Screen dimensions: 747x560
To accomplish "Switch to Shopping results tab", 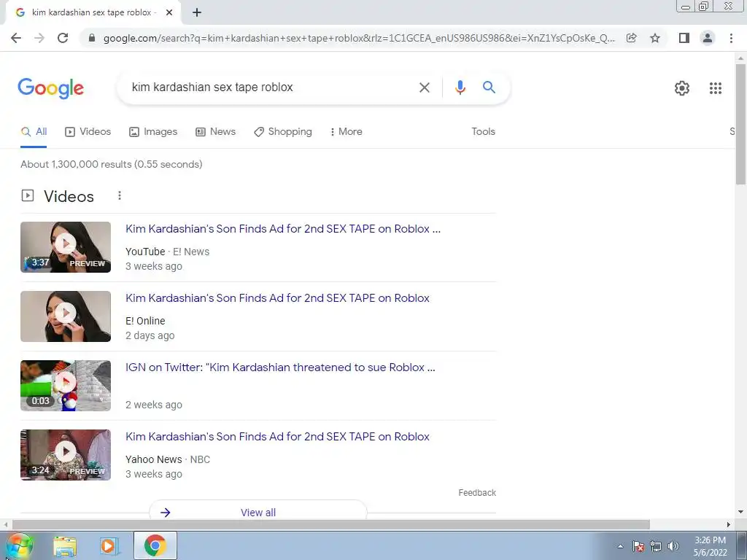I will (283, 132).
